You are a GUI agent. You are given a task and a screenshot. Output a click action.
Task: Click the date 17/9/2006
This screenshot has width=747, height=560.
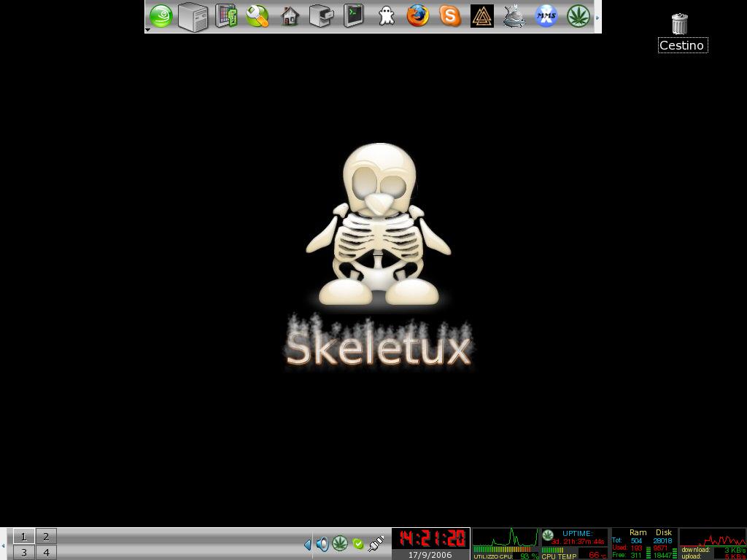(x=430, y=555)
